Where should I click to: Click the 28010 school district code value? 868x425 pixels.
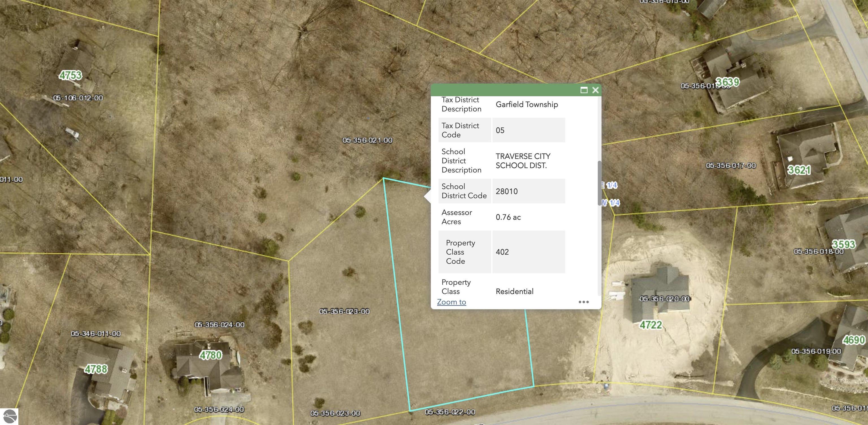tap(506, 191)
